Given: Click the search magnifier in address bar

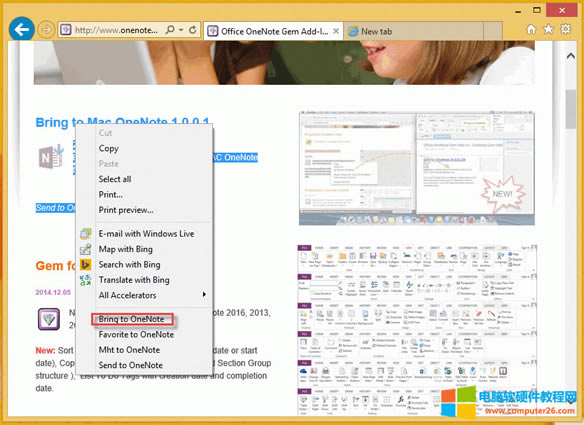Looking at the screenshot, I should click(x=170, y=30).
